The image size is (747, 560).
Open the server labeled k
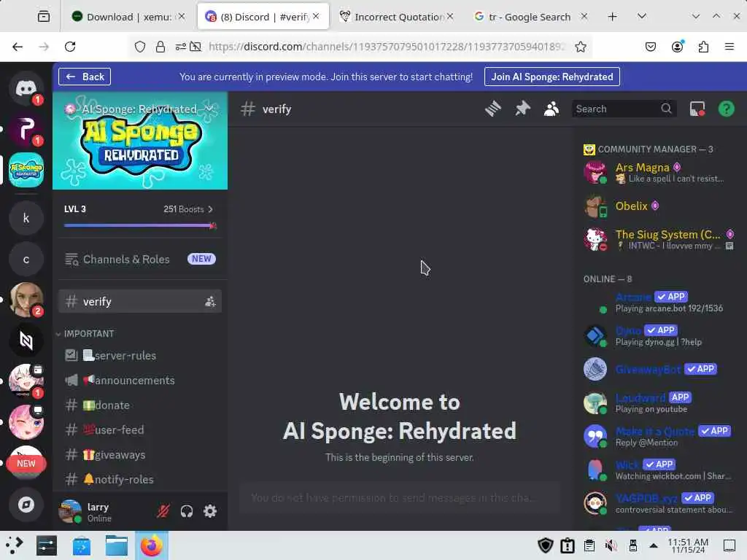[x=26, y=218]
